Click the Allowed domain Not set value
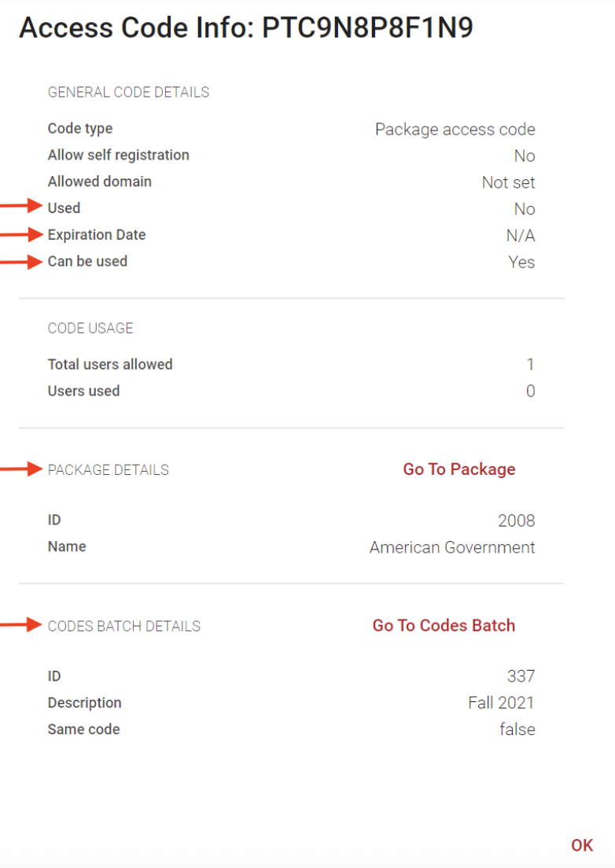The width and height of the screenshot is (615, 868). pyautogui.click(x=508, y=182)
